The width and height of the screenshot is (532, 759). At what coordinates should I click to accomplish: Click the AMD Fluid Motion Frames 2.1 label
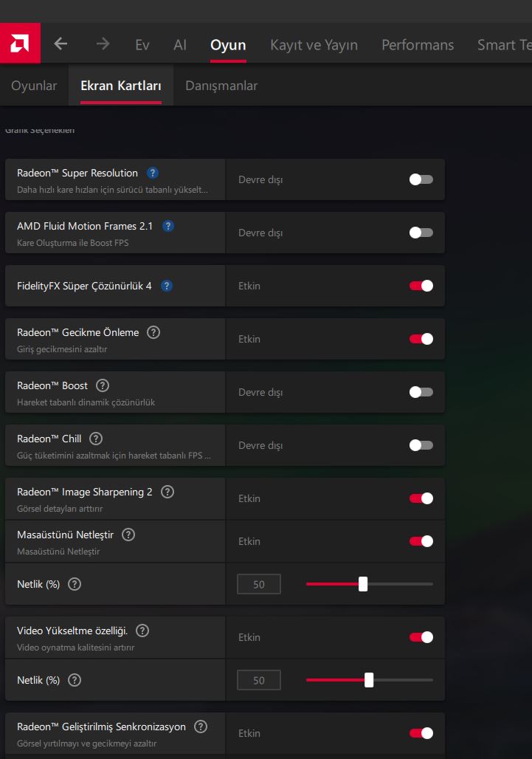click(85, 226)
